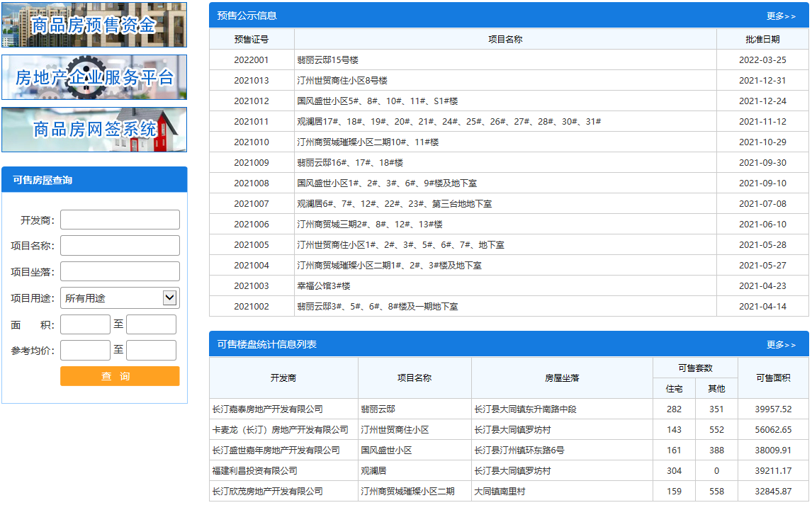Open the 幸福公馆3#楼 project entry
Viewport: 812px width, 510px height.
point(324,286)
